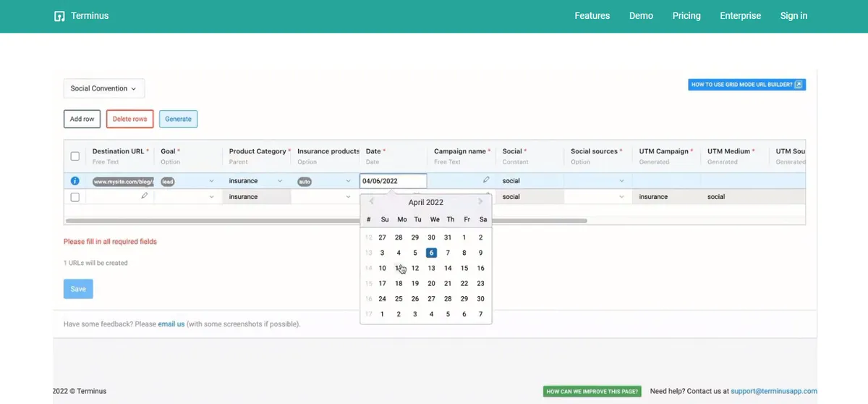This screenshot has width=868, height=404.
Task: Click external link icon on grid mode help button
Action: (799, 85)
